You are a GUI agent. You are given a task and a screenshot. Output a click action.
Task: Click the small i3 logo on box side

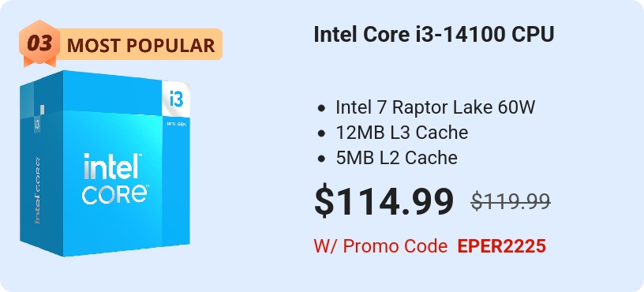pos(37,124)
